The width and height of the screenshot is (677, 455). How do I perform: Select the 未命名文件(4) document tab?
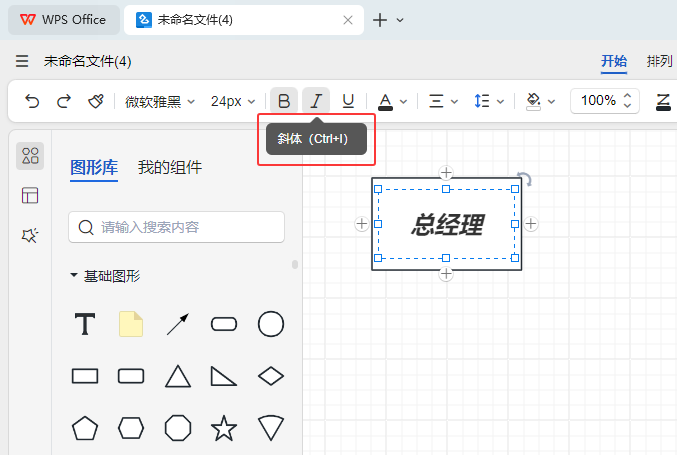[244, 20]
